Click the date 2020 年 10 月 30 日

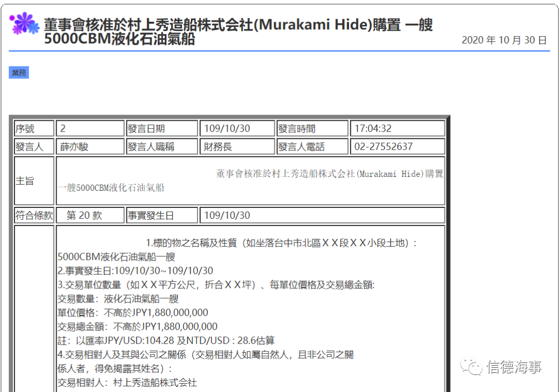pos(504,40)
